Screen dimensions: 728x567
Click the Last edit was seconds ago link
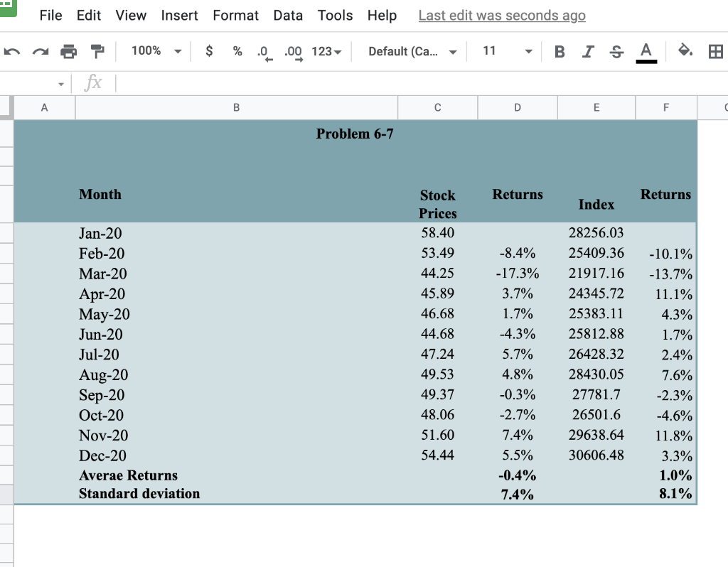point(502,15)
